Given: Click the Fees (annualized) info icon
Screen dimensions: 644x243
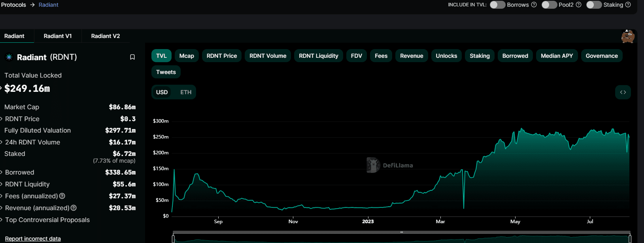Looking at the screenshot, I should 62,196.
